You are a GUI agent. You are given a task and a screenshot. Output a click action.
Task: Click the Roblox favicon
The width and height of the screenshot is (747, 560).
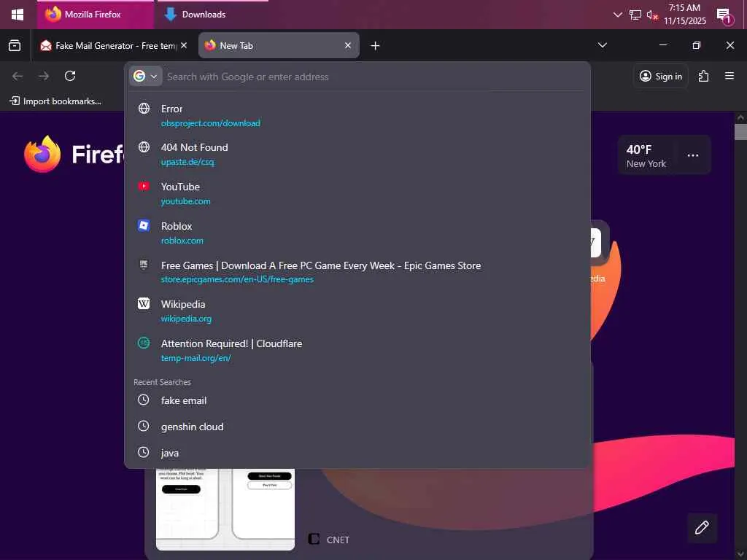tap(144, 225)
